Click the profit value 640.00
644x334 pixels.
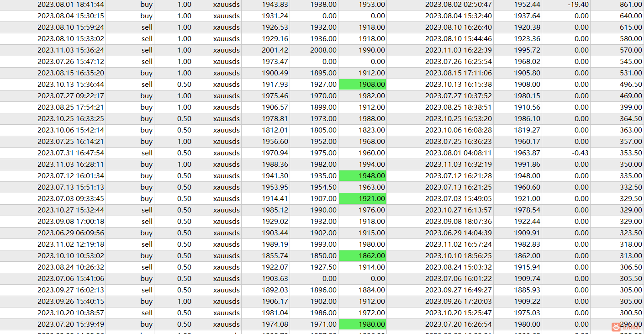pyautogui.click(x=631, y=16)
